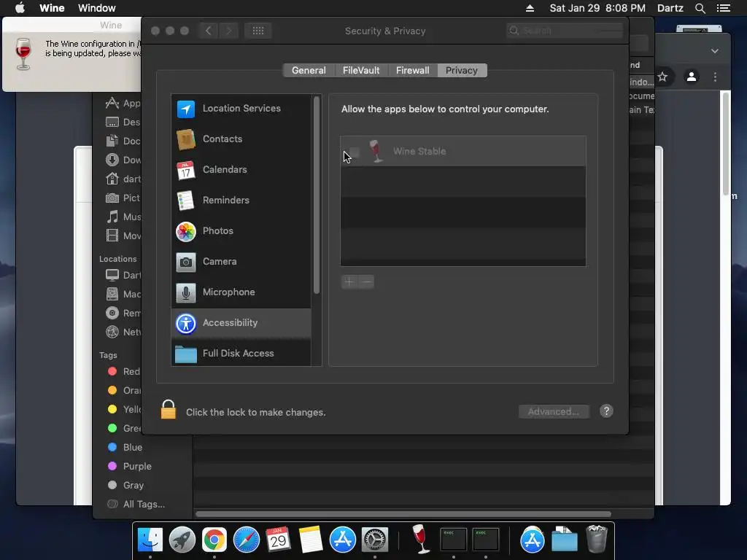Image resolution: width=747 pixels, height=560 pixels.
Task: Go forward in System Preferences
Action: (228, 31)
